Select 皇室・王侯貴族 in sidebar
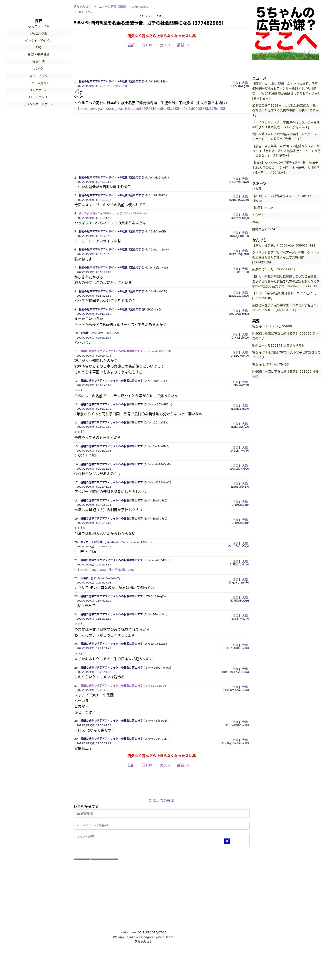 tap(38, 54)
